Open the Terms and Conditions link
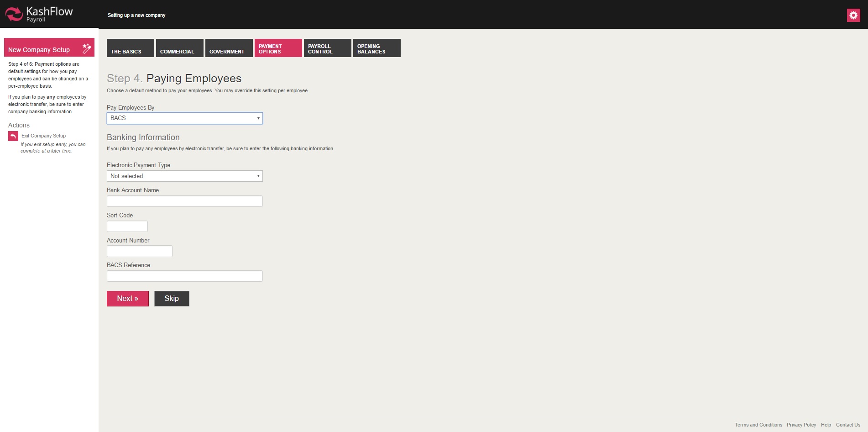Image resolution: width=868 pixels, height=432 pixels. click(x=758, y=425)
